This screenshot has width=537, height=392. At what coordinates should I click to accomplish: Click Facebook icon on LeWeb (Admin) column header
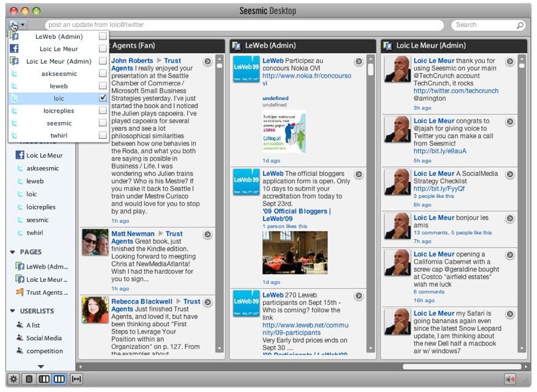(x=236, y=46)
